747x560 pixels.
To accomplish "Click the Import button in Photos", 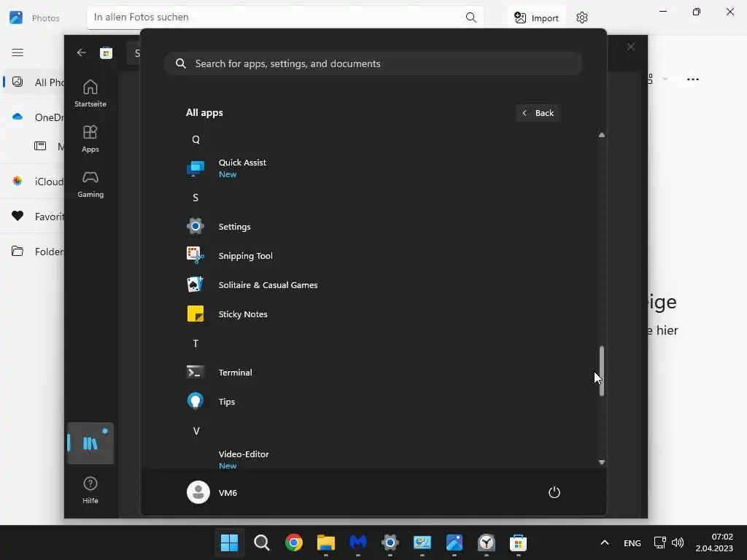I will (x=536, y=18).
